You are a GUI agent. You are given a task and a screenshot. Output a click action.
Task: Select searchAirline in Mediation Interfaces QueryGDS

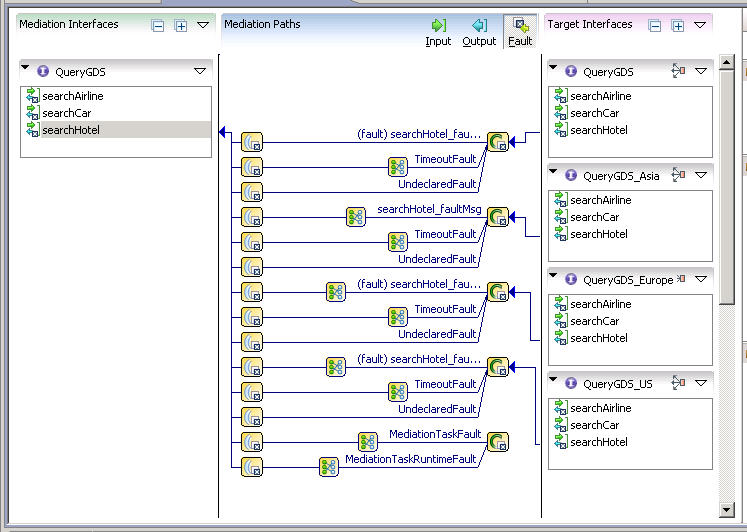tap(72, 96)
